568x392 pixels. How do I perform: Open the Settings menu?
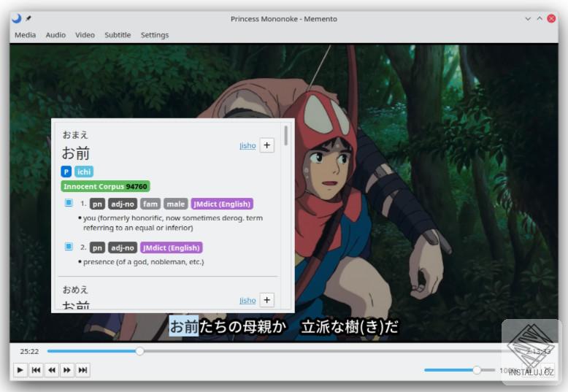coord(155,35)
